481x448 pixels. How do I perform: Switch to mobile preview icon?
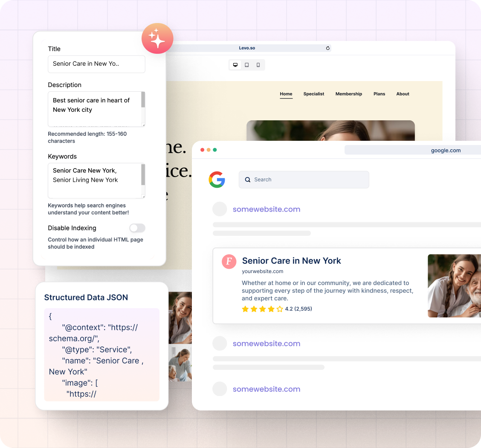click(258, 65)
